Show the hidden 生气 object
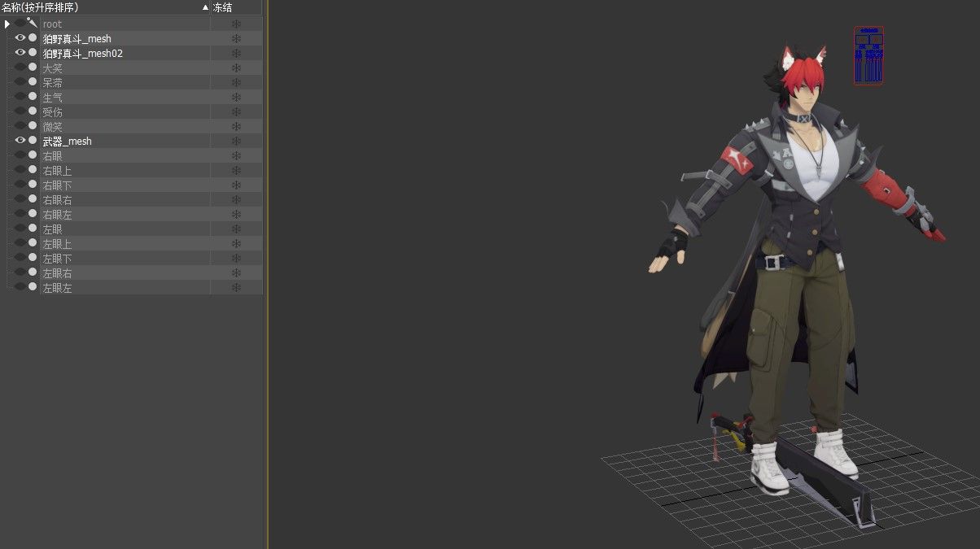The width and height of the screenshot is (980, 549). coord(20,97)
